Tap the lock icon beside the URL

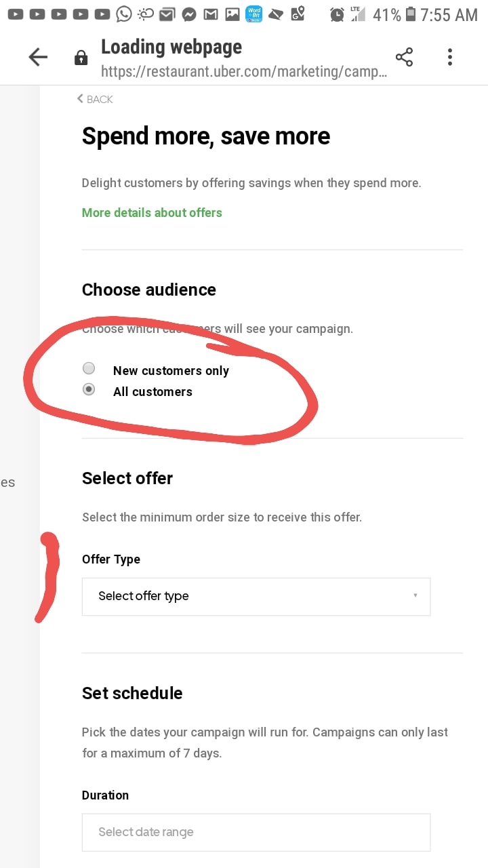click(x=81, y=58)
